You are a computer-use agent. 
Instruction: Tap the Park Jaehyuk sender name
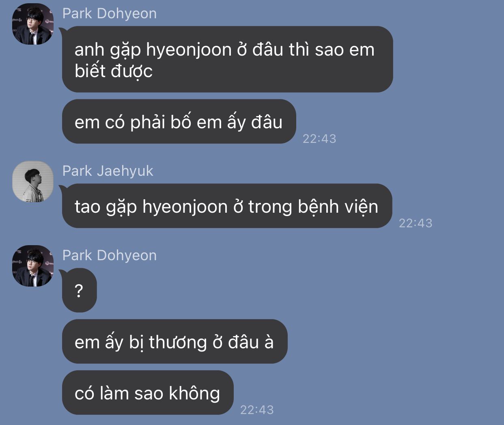[x=108, y=171]
